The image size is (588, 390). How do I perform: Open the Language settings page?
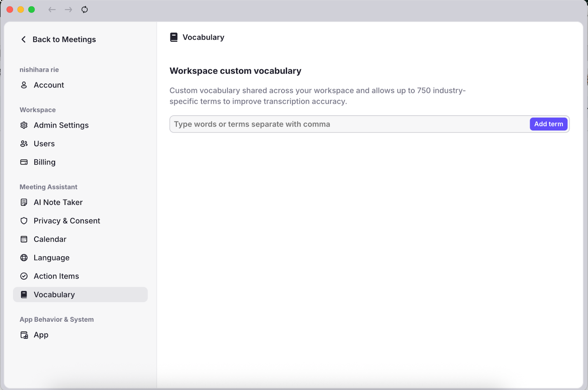pos(51,258)
